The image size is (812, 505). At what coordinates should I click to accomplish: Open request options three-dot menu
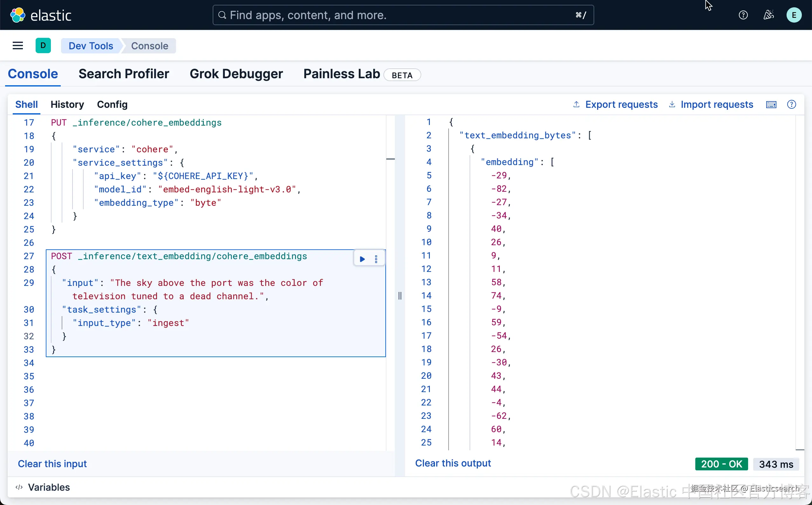pyautogui.click(x=376, y=259)
